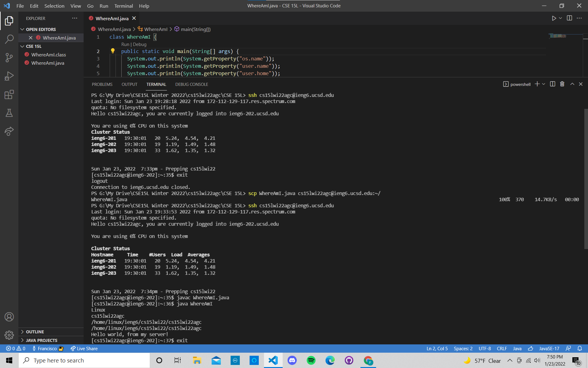
Task: Click the thumbs-up Java status icon
Action: [530, 348]
